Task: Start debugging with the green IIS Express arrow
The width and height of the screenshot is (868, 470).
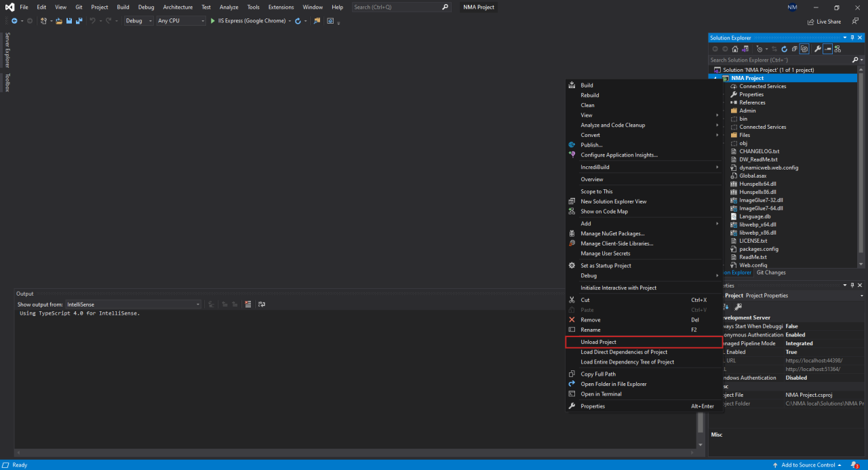Action: (213, 21)
